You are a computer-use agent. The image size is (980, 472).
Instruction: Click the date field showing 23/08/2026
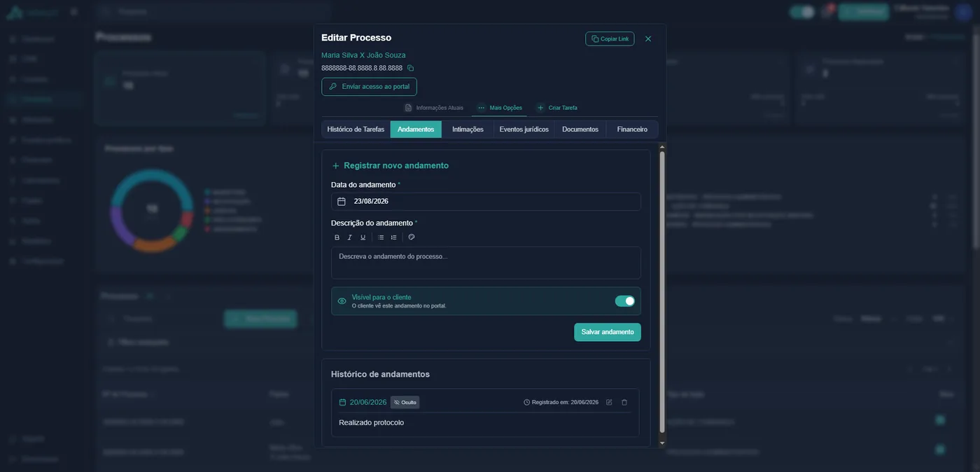[x=486, y=202]
